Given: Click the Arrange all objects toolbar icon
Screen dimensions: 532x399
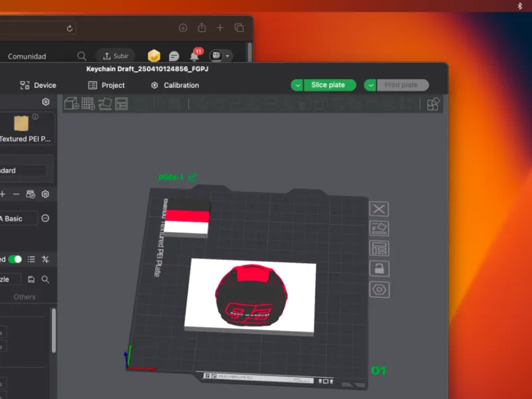Looking at the screenshot, I should (x=121, y=104).
